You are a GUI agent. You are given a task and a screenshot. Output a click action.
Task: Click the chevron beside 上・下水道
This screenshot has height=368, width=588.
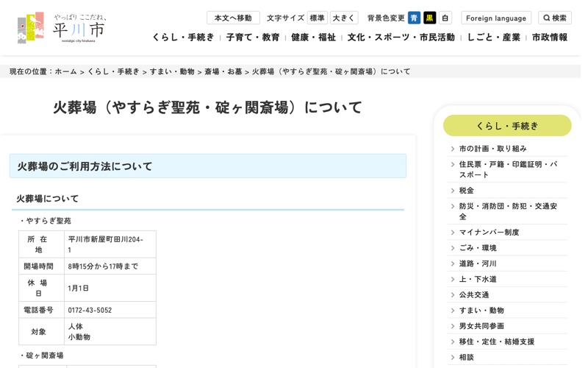[x=453, y=279]
